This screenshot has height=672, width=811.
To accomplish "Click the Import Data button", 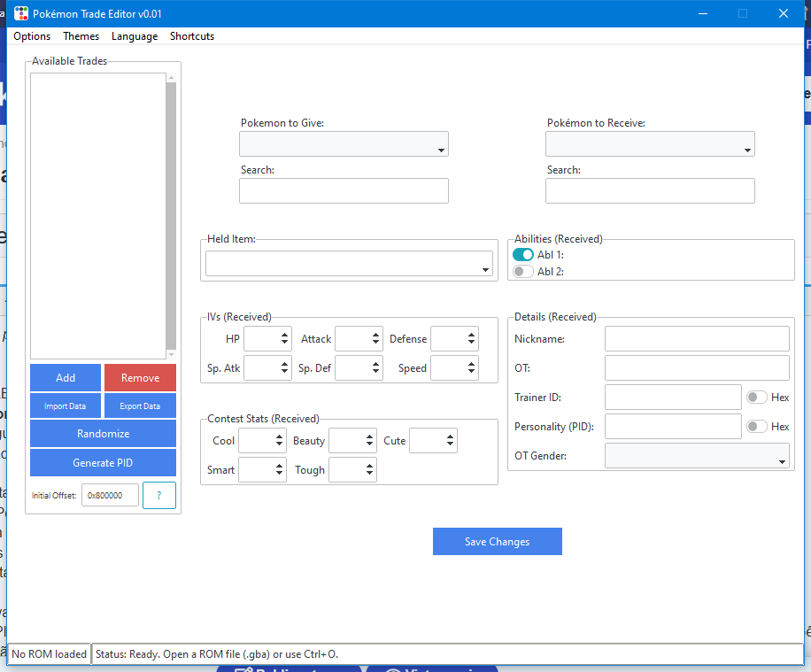I will (x=66, y=406).
